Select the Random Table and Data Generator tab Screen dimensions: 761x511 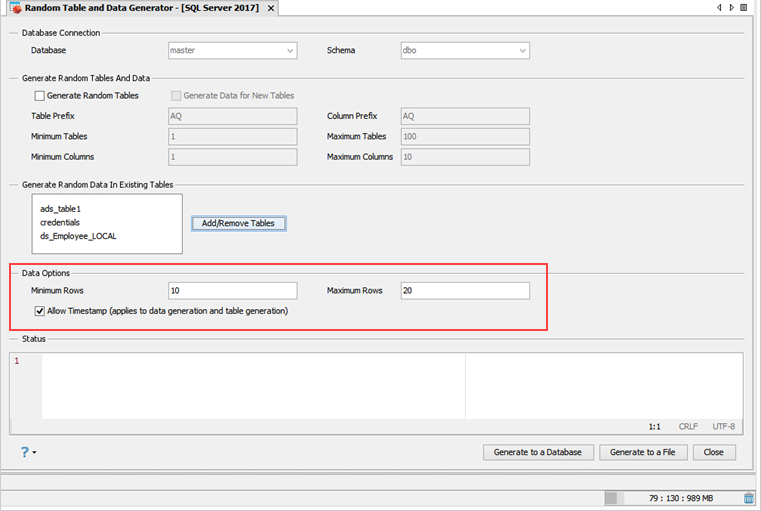(x=142, y=8)
